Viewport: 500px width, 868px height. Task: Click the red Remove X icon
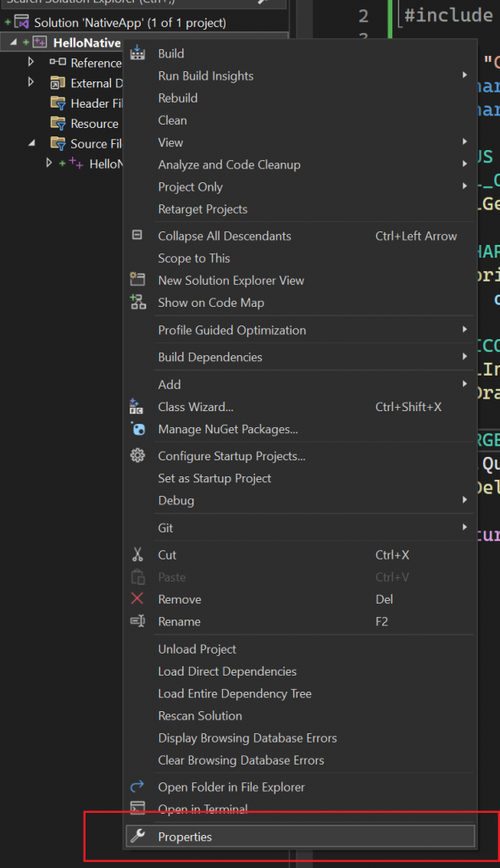point(137,598)
